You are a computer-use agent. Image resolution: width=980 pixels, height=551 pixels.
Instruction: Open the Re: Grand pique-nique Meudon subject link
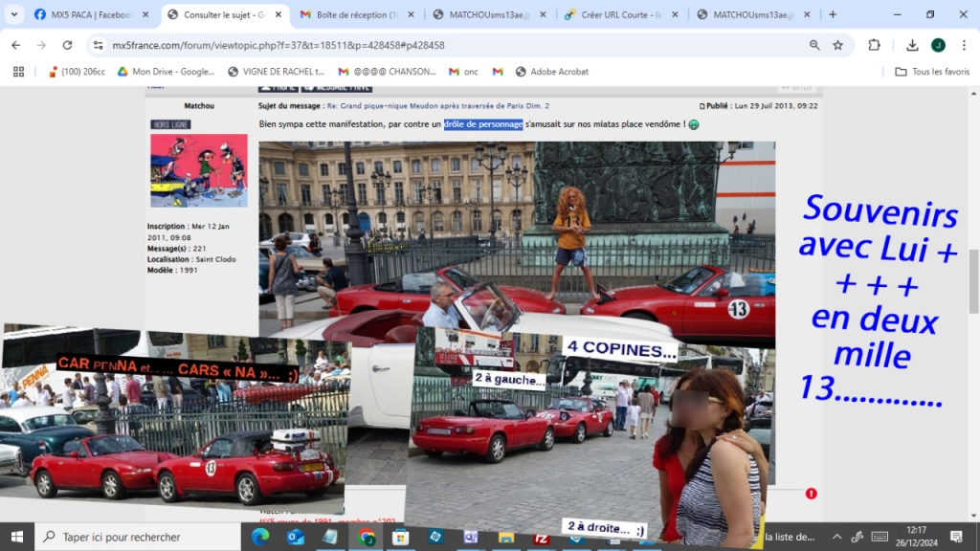[x=438, y=106]
